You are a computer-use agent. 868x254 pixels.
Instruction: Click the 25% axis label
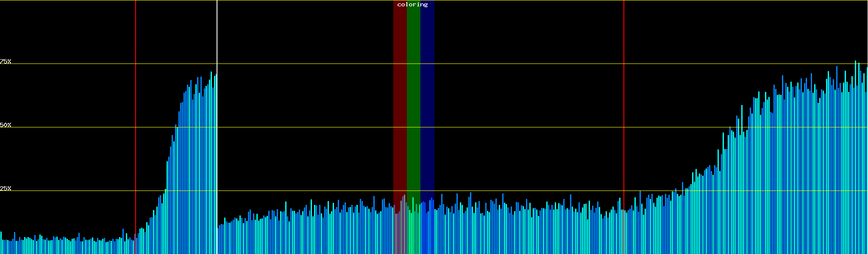(6, 188)
